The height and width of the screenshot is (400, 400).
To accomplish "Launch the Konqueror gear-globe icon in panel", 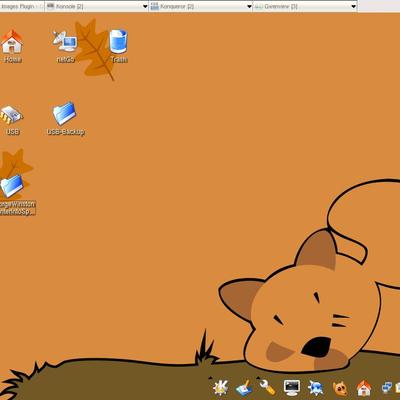I will [x=315, y=388].
